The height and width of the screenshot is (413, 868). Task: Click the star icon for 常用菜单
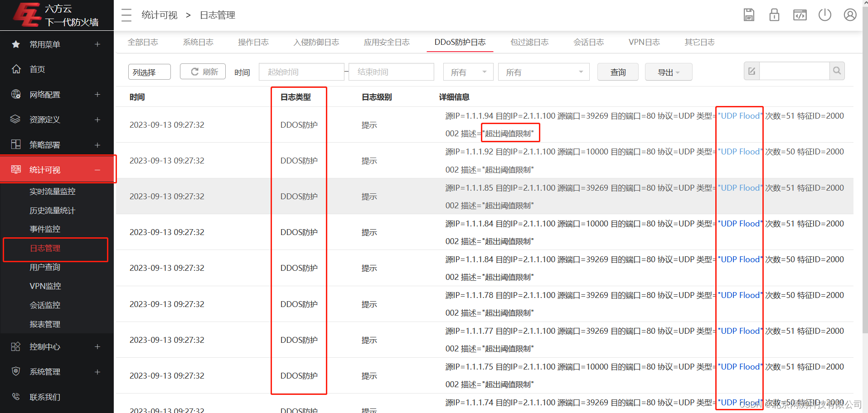(16, 44)
